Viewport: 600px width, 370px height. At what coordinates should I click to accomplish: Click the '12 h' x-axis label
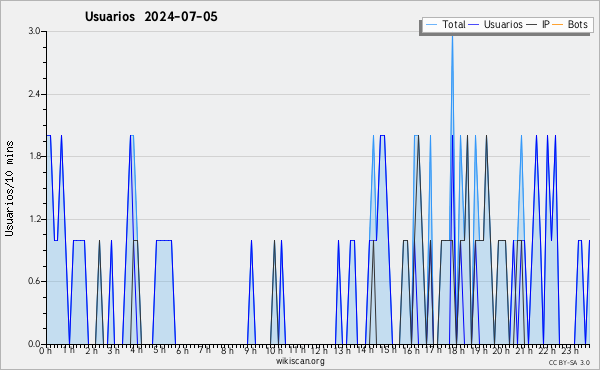tap(319, 350)
